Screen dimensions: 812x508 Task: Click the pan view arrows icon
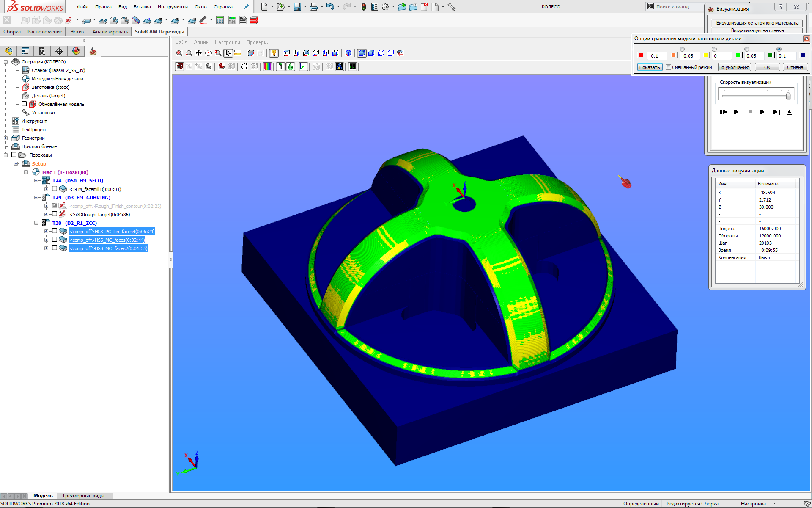(199, 53)
